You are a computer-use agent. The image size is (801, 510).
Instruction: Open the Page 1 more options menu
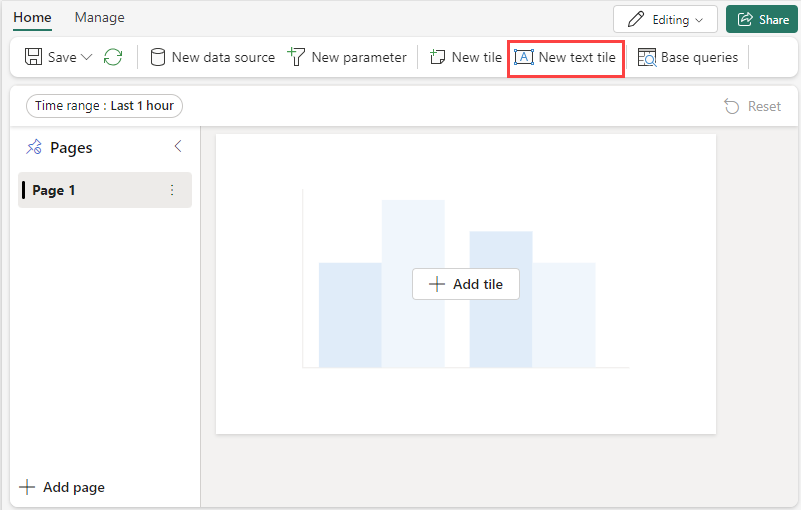(172, 190)
